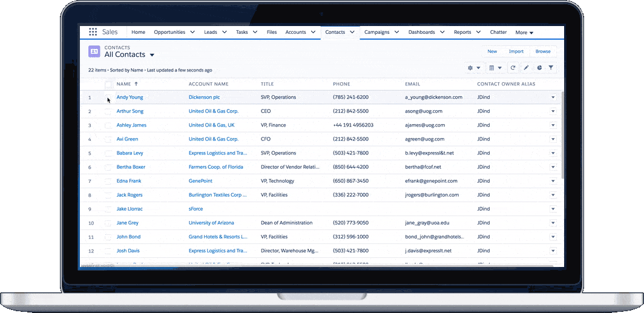Click the sort arrow next to Name
This screenshot has width=644, height=313.
pos(136,84)
